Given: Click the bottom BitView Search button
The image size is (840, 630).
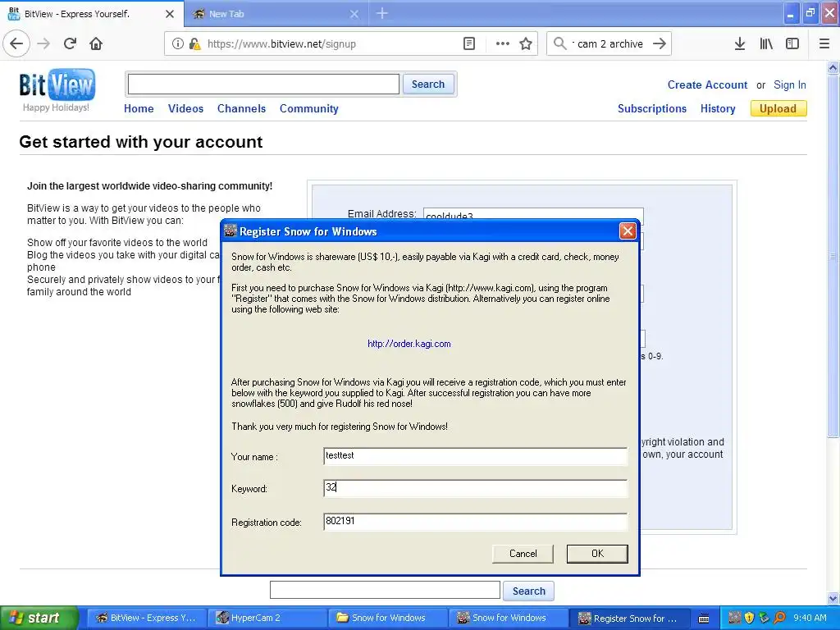Looking at the screenshot, I should 529,591.
